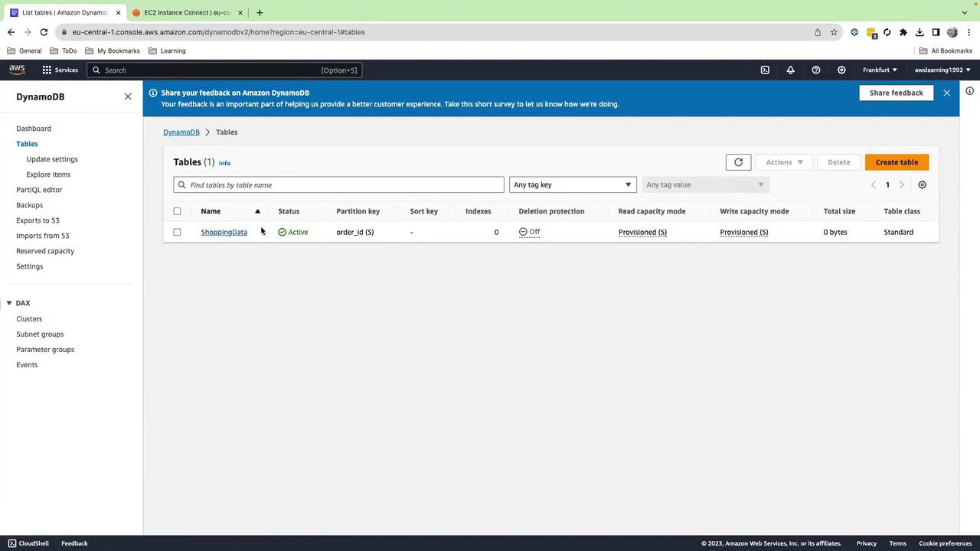Open Reserved capacity in the sidebar
The height and width of the screenshot is (551, 980).
pos(45,251)
